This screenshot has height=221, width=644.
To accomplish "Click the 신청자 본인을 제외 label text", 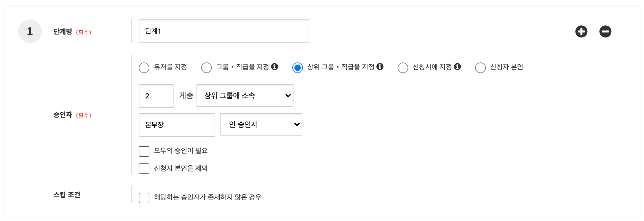I will pyautogui.click(x=181, y=168).
